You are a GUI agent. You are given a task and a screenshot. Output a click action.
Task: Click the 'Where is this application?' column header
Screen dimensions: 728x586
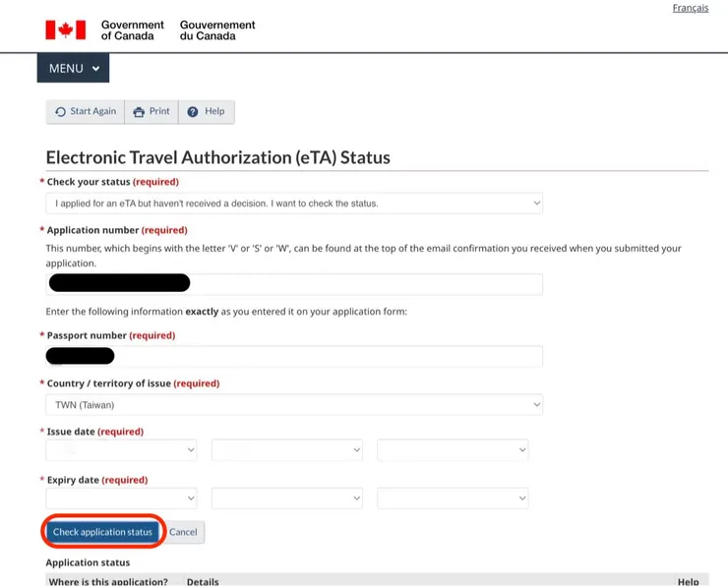point(108,581)
